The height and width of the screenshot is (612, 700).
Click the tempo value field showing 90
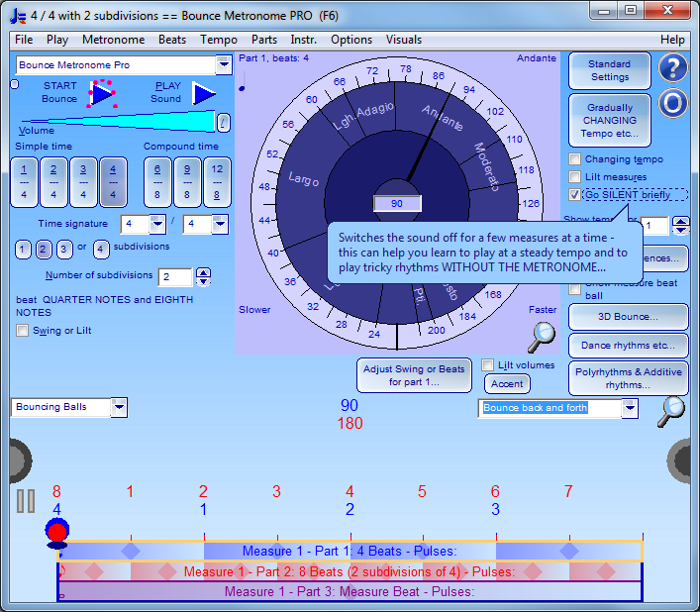(397, 204)
